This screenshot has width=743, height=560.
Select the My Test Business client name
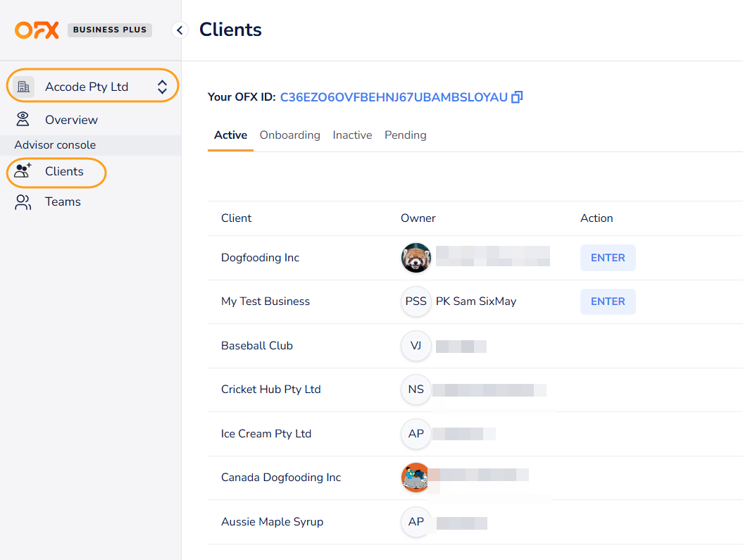pos(266,301)
